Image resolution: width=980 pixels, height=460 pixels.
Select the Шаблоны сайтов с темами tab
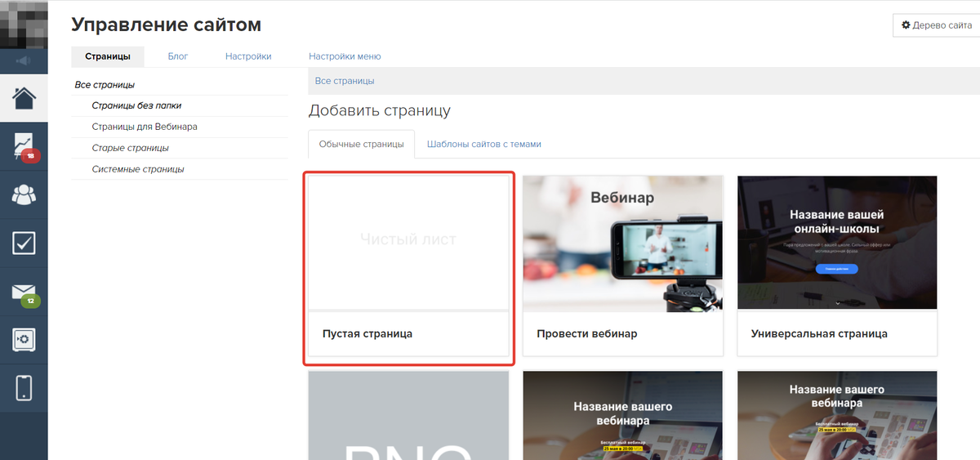(483, 144)
